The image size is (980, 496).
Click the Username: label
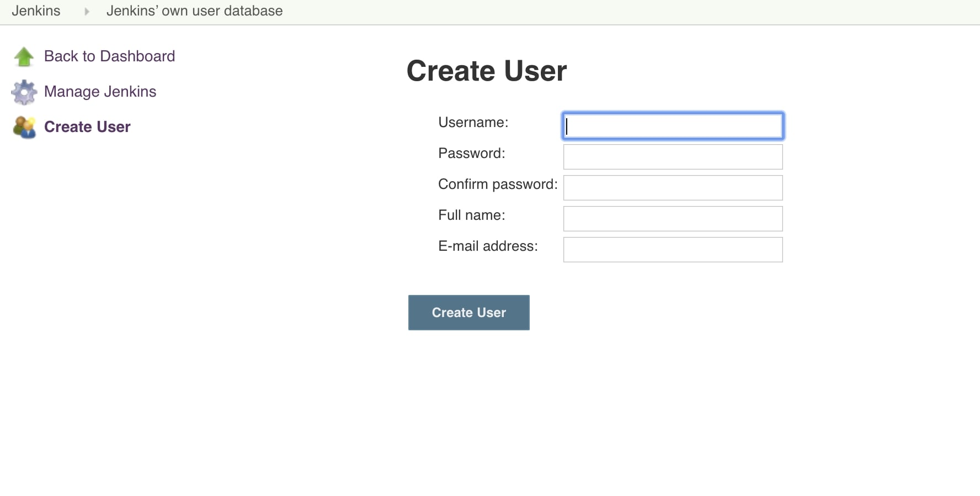pos(473,123)
